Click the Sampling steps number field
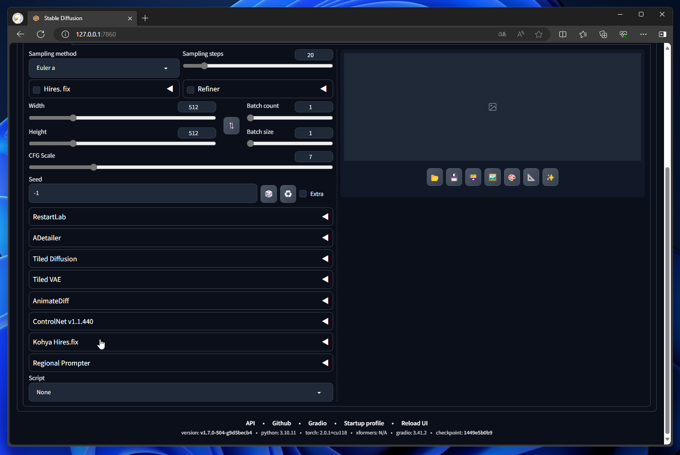Viewport: 680px width, 455px height. [x=314, y=55]
